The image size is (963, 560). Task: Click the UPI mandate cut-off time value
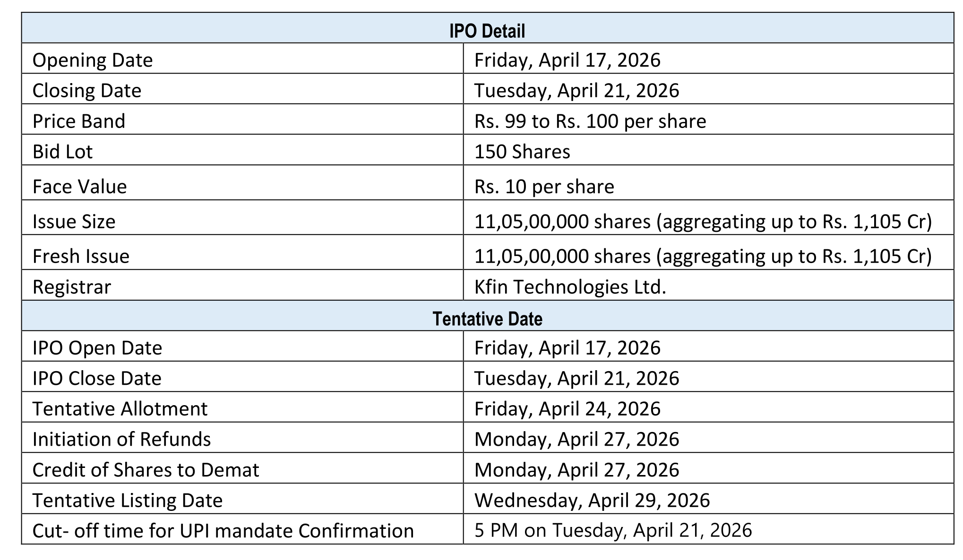613,531
